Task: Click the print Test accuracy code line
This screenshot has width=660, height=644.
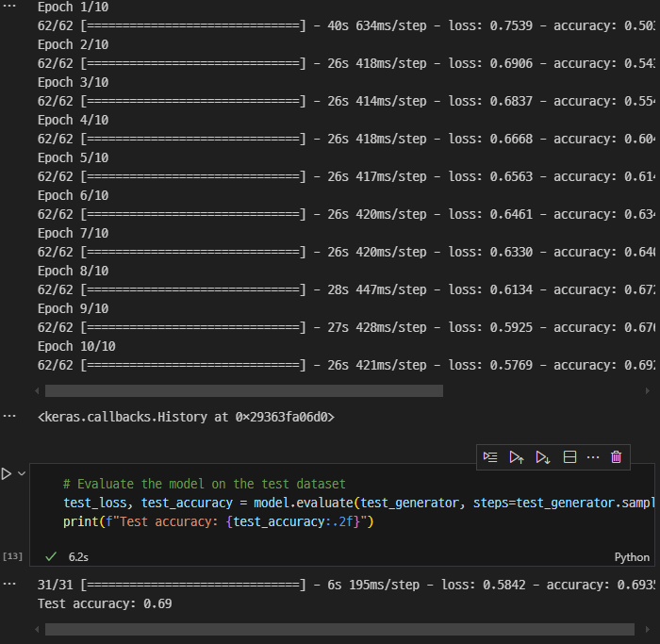Action: [218, 522]
